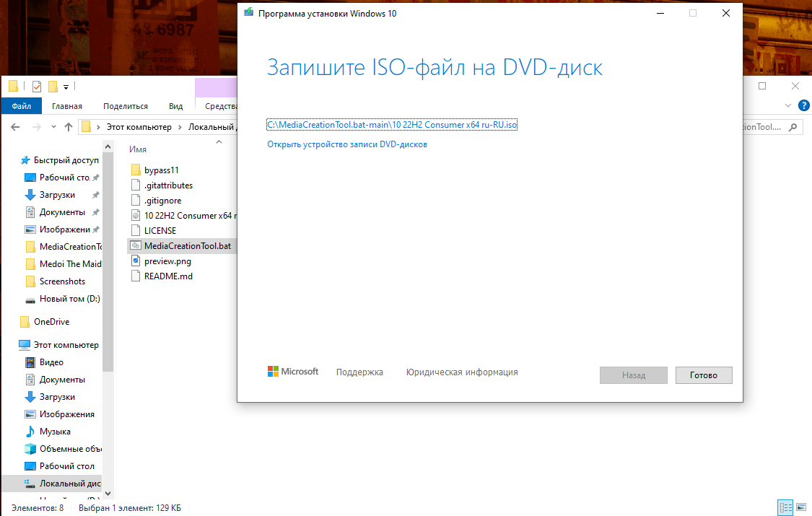
Task: Click the Properties icon in quick access toolbar
Action: tap(37, 87)
